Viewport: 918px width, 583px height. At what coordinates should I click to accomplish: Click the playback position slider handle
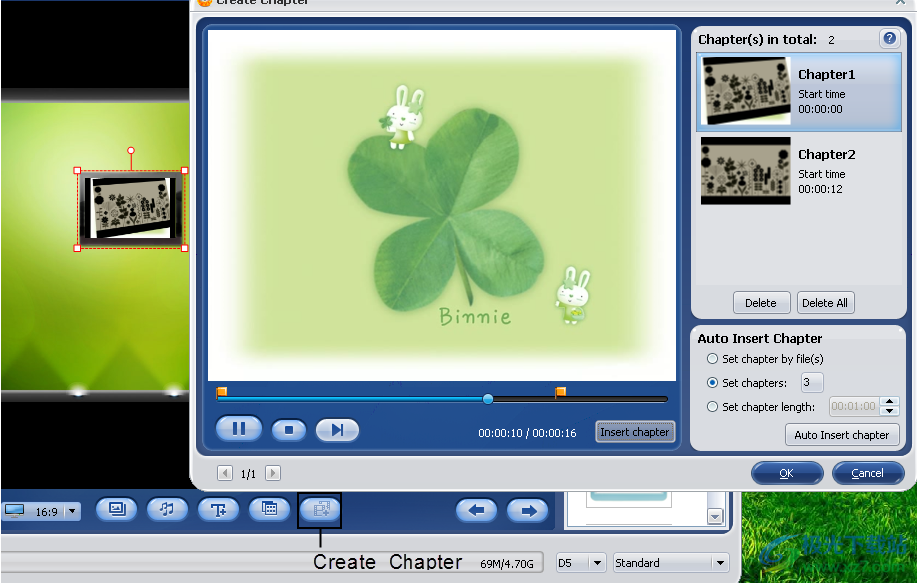(488, 399)
